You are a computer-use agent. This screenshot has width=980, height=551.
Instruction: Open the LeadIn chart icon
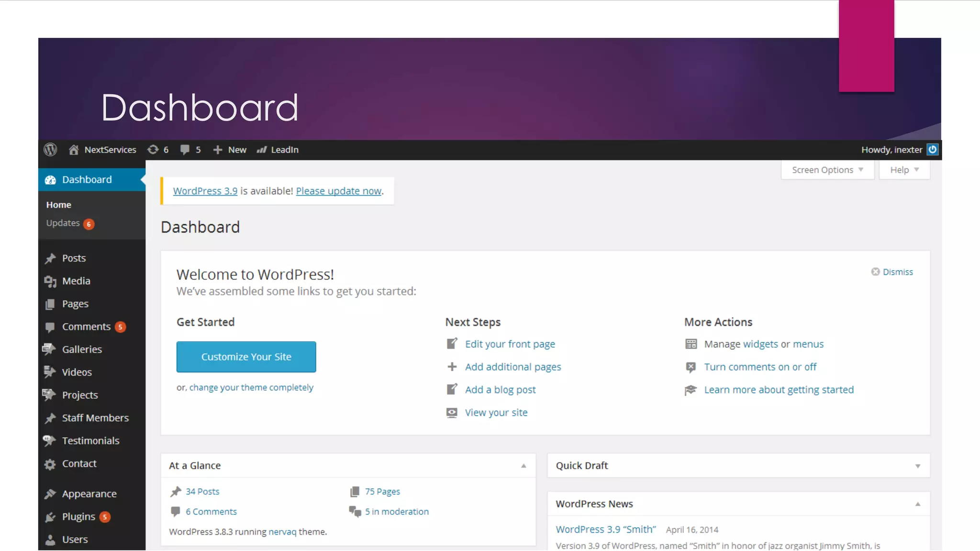(x=261, y=150)
